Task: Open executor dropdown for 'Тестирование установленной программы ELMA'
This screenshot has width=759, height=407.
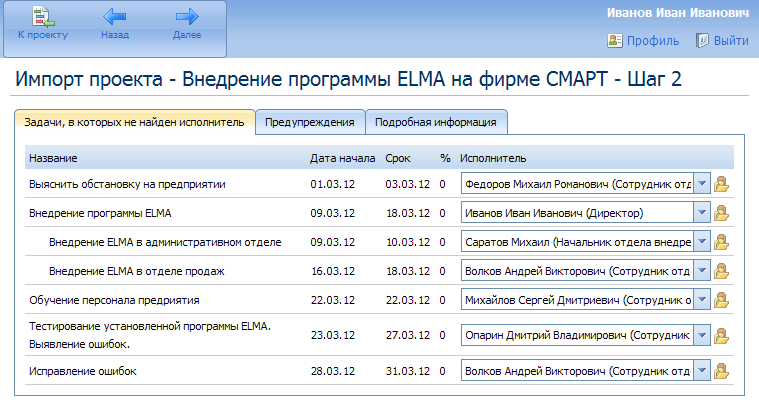Action: pos(702,335)
